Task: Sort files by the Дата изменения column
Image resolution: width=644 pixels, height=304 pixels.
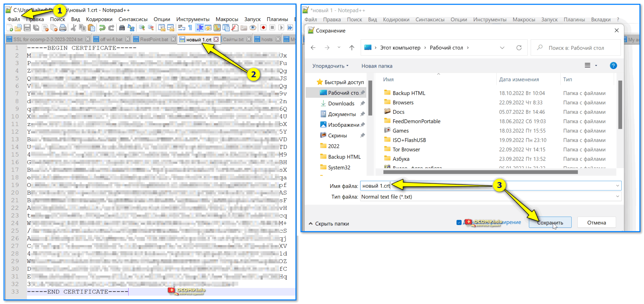Action: pyautogui.click(x=519, y=80)
